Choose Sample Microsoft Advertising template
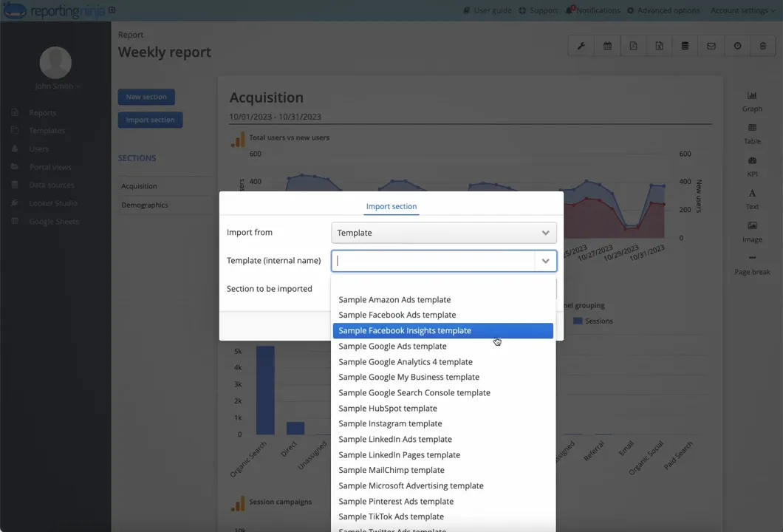Image resolution: width=783 pixels, height=532 pixels. [443, 485]
